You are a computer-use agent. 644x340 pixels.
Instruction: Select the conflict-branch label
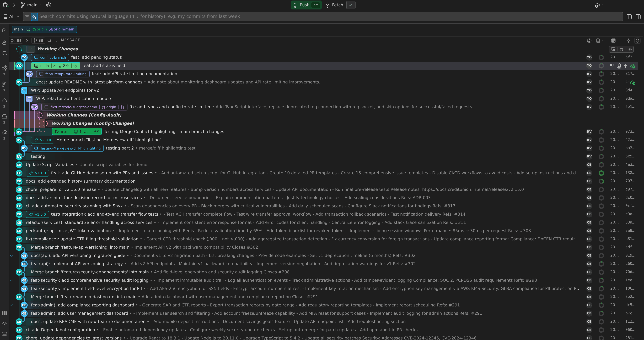(x=50, y=57)
